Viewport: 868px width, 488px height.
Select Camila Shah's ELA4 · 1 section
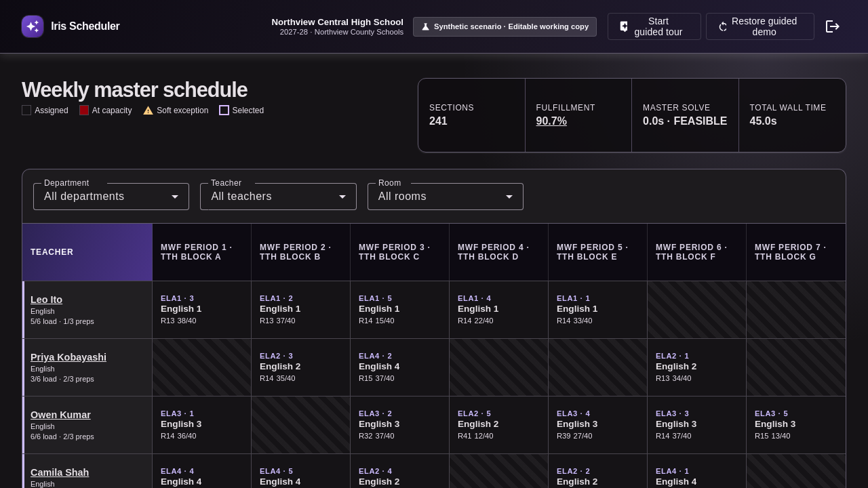click(x=697, y=471)
